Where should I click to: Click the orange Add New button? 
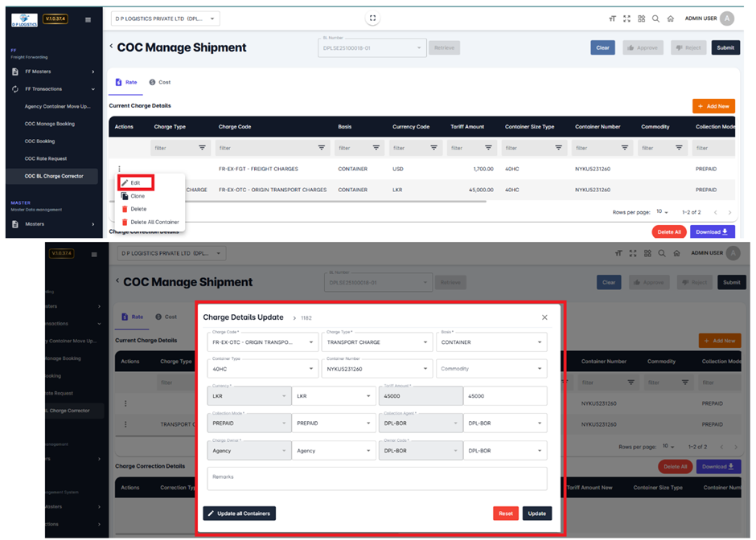point(713,106)
